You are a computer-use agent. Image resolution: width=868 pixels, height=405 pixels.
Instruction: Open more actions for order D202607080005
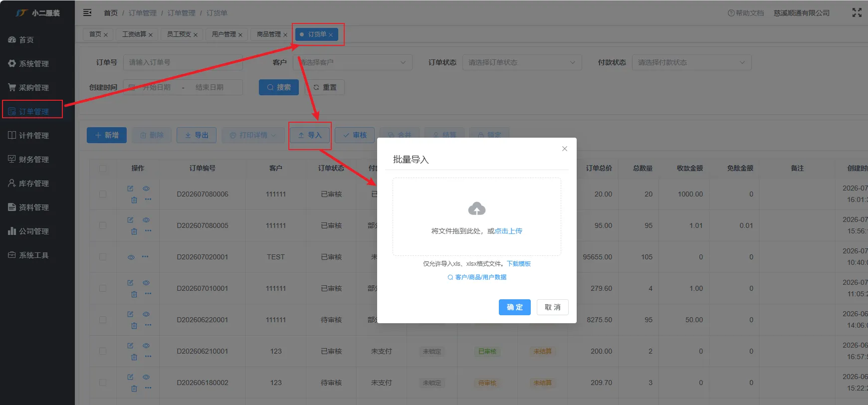point(148,230)
